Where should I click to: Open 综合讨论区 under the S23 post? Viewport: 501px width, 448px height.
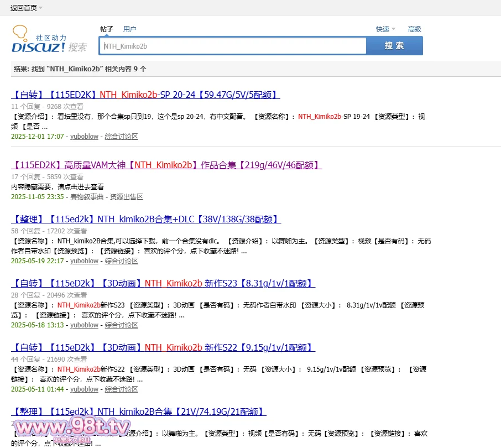point(121,325)
